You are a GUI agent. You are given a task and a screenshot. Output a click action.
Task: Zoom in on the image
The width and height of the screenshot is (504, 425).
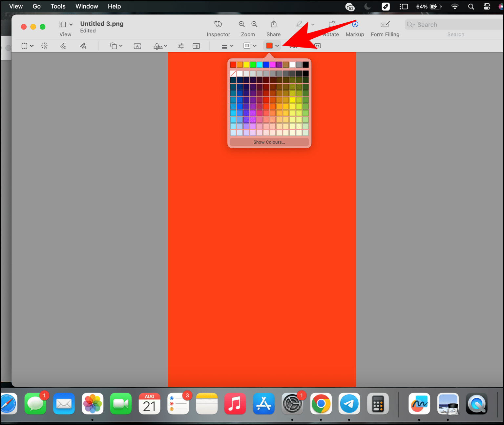(x=254, y=24)
